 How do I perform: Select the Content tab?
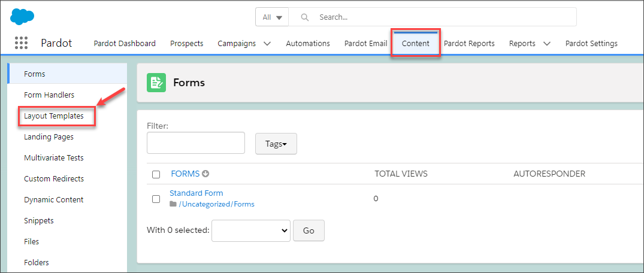[416, 43]
